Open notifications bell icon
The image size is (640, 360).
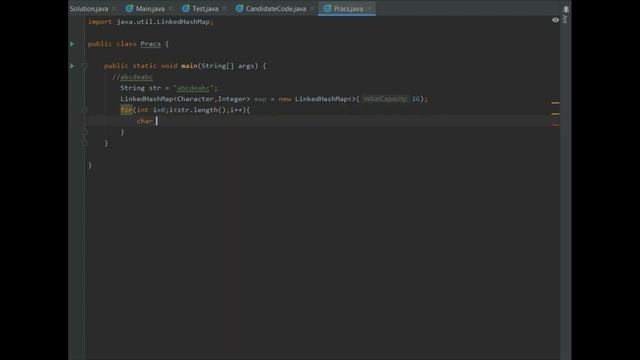566,9
